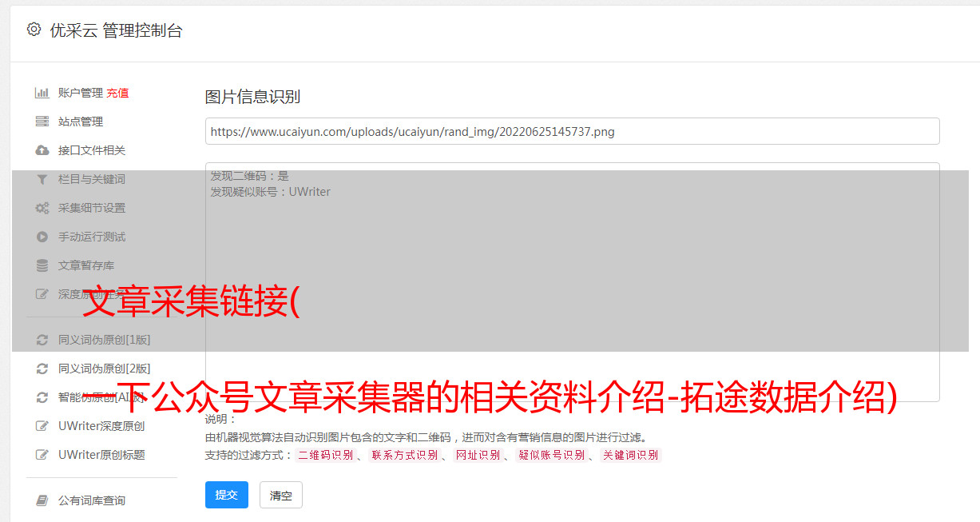Go to 栏目与关键词
The width and height of the screenshot is (980, 522).
(x=92, y=179)
